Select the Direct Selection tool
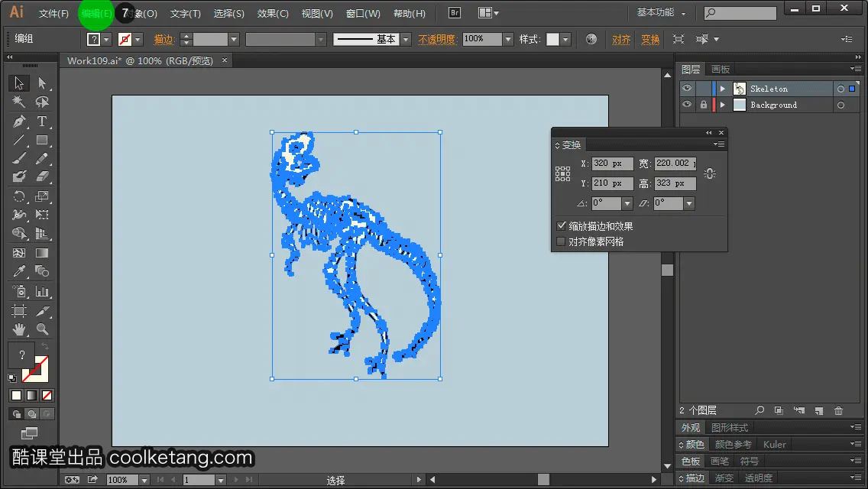 (x=42, y=83)
